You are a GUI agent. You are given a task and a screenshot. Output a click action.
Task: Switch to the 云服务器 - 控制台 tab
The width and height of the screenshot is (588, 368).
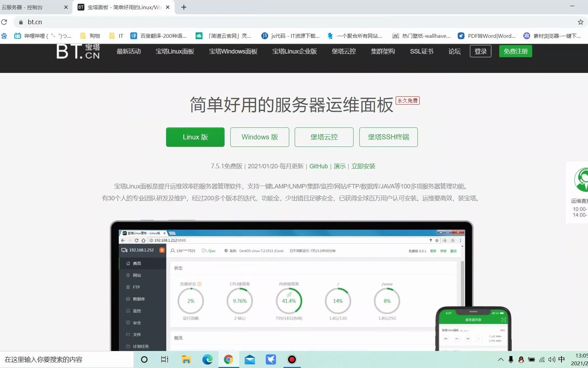tap(34, 7)
